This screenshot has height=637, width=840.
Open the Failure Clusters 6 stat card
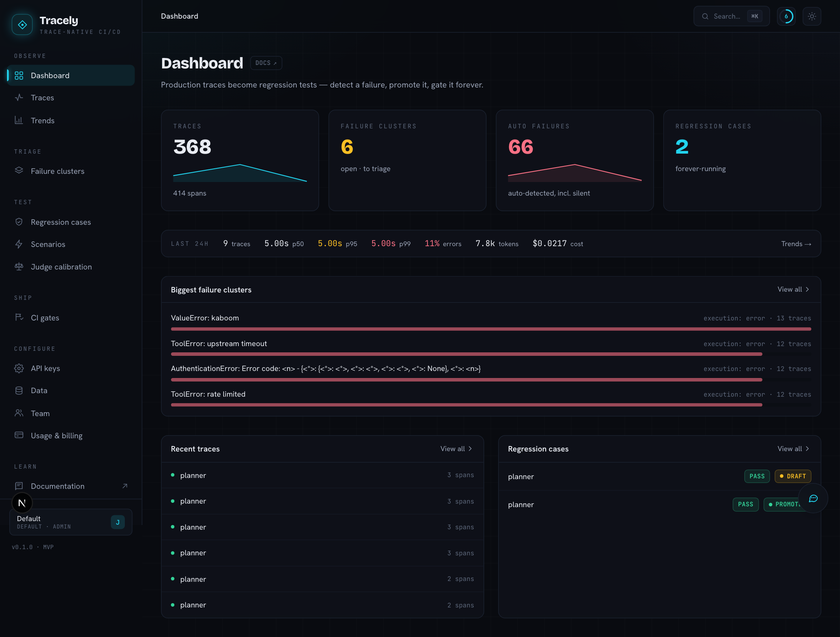407,160
